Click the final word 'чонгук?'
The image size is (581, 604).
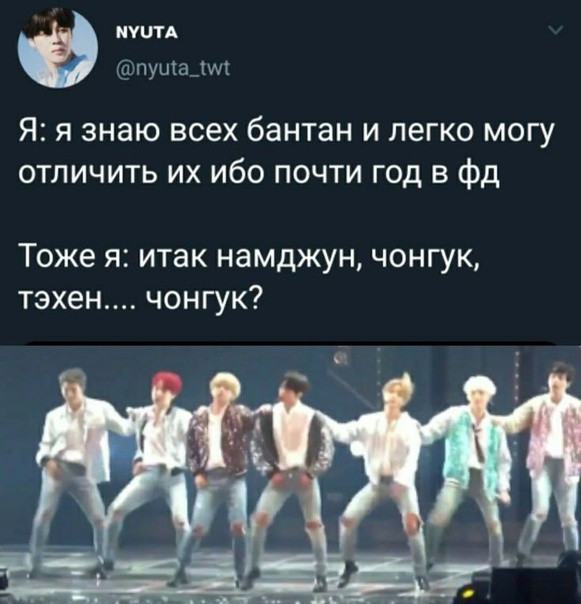(x=203, y=296)
